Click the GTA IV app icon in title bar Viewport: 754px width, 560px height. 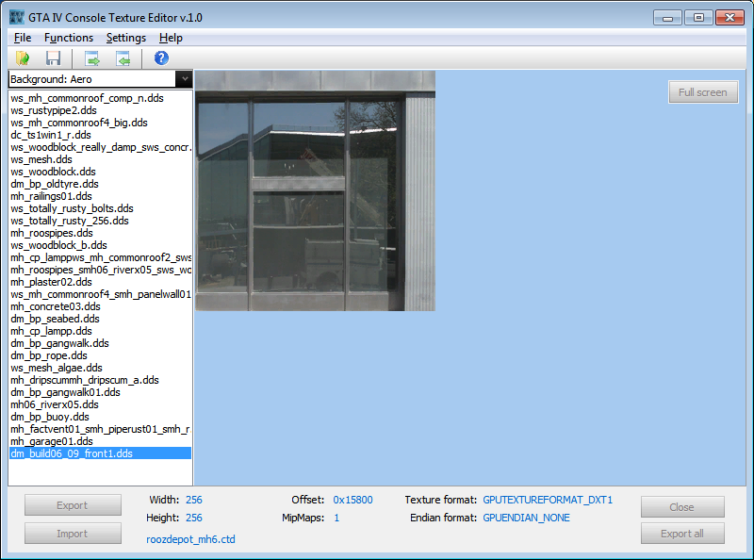(16, 17)
